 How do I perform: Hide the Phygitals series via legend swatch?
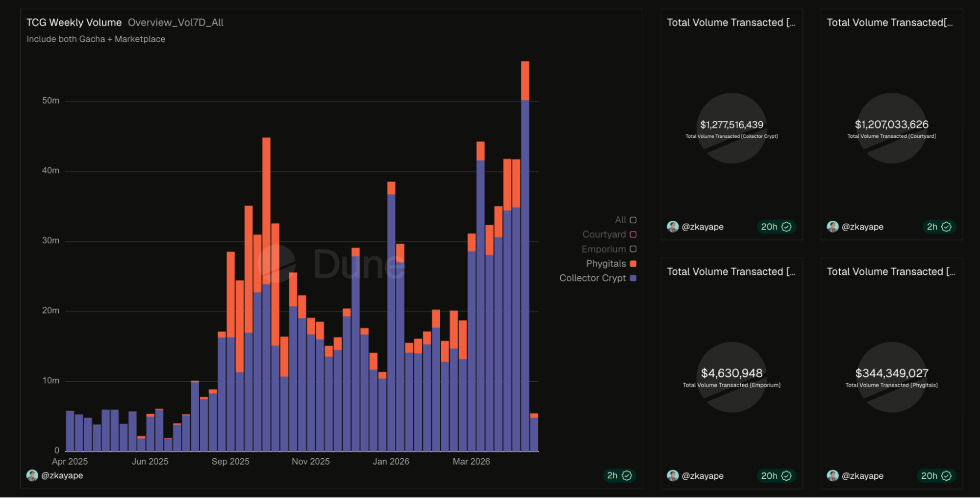tap(633, 263)
